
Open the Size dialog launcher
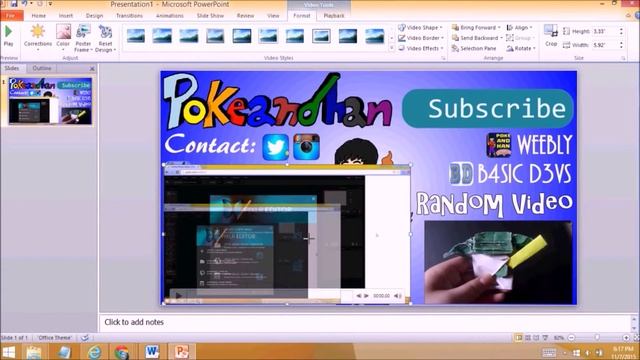[x=623, y=58]
